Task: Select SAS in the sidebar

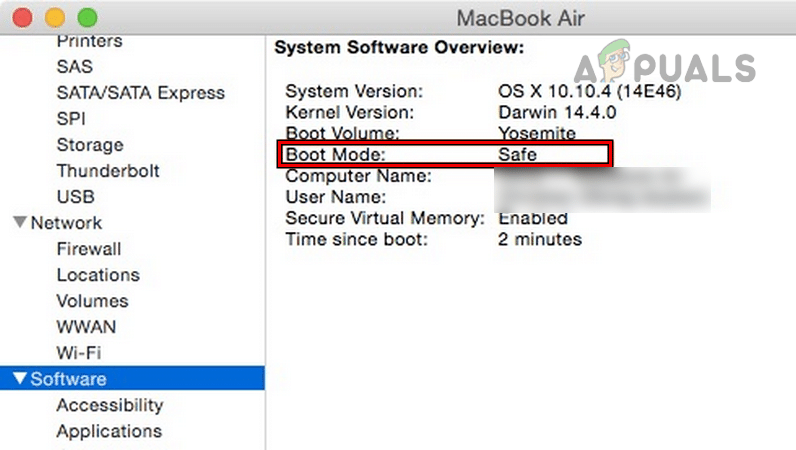Action: coord(75,67)
